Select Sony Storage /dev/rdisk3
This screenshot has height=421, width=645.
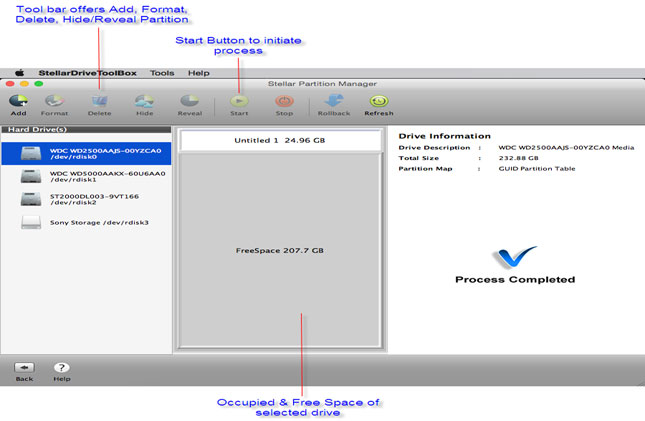(86, 222)
